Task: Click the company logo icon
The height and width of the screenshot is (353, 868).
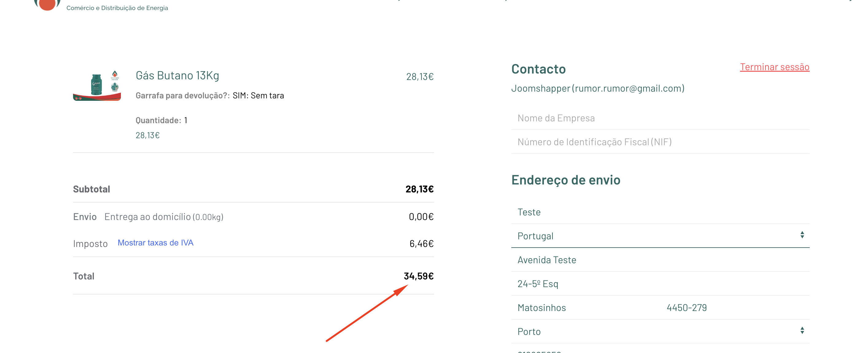Action: click(47, 4)
